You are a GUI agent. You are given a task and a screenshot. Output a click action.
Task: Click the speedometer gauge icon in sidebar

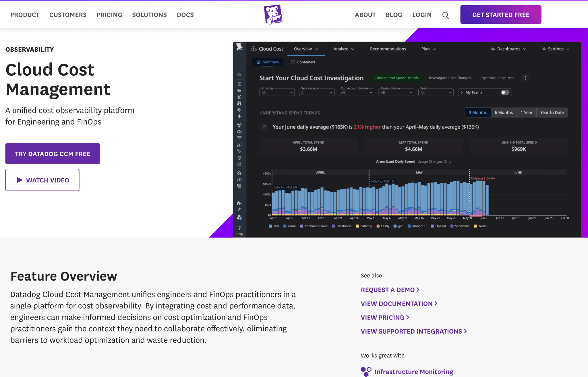point(239,180)
